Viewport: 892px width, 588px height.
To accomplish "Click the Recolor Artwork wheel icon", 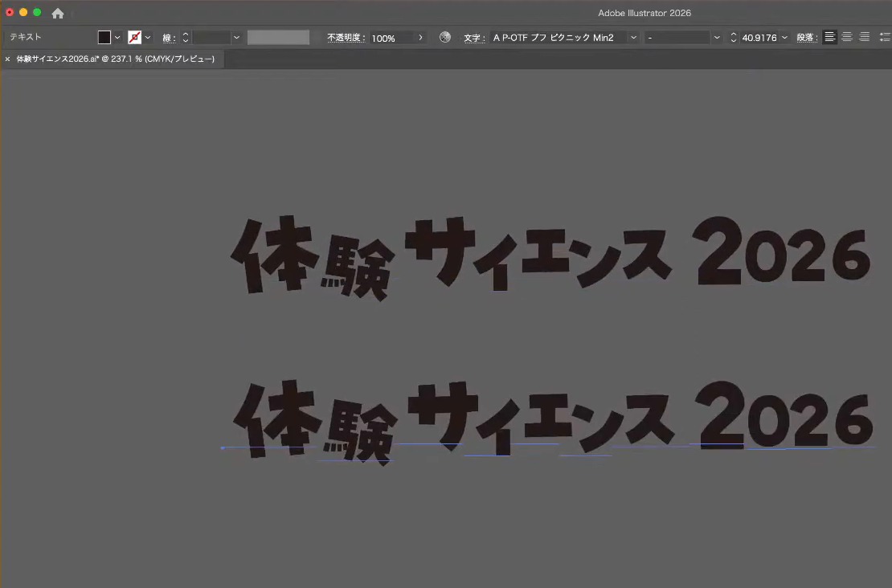I will click(445, 38).
